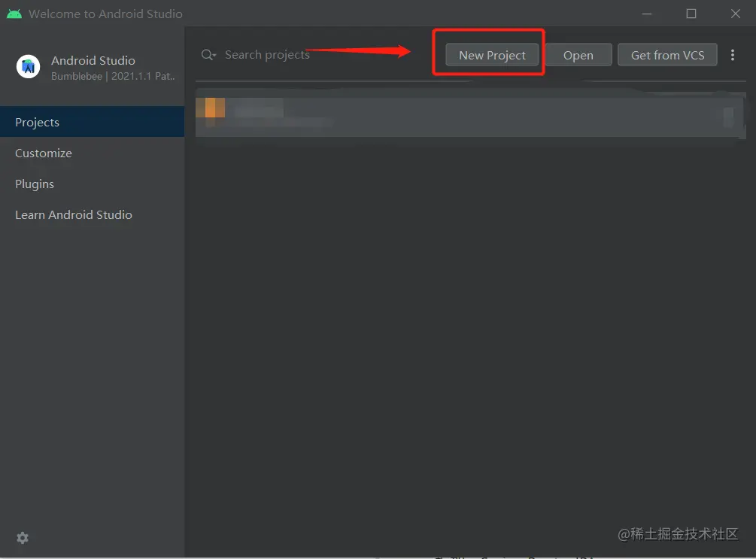Open the Customize section
The height and width of the screenshot is (559, 756).
point(92,153)
